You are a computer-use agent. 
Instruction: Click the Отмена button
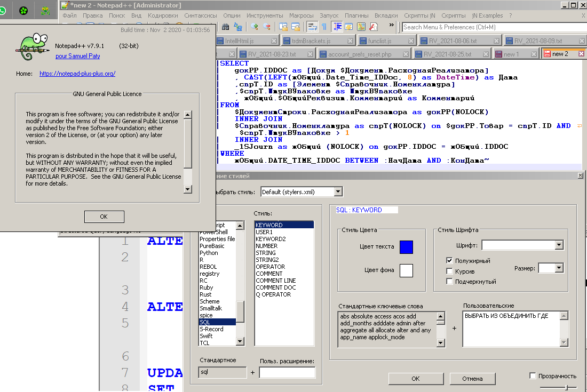(472, 379)
